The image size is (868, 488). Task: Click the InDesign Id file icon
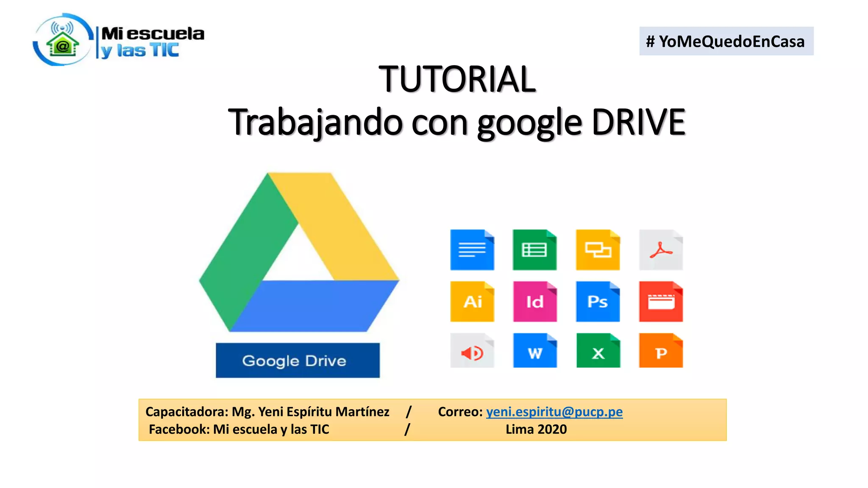tap(535, 302)
